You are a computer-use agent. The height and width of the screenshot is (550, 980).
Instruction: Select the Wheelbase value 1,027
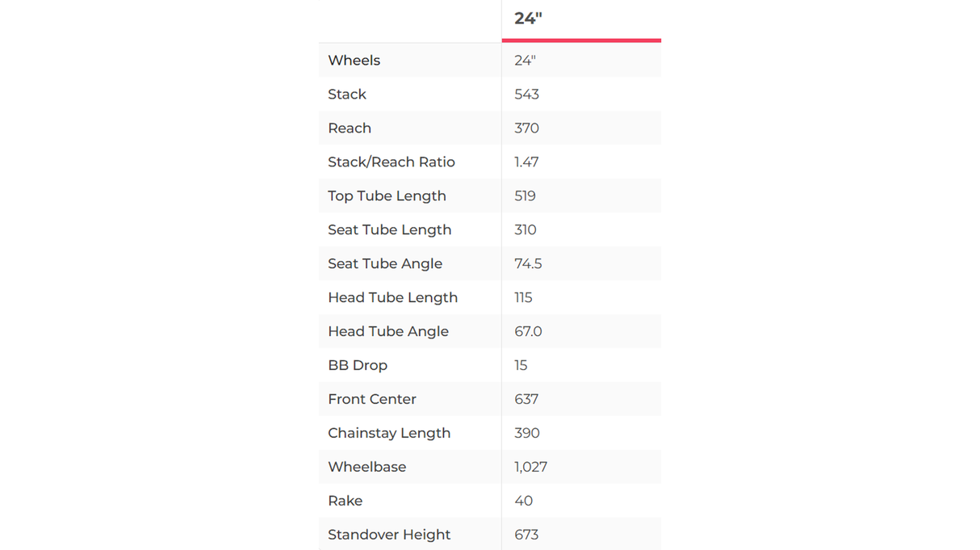click(530, 468)
